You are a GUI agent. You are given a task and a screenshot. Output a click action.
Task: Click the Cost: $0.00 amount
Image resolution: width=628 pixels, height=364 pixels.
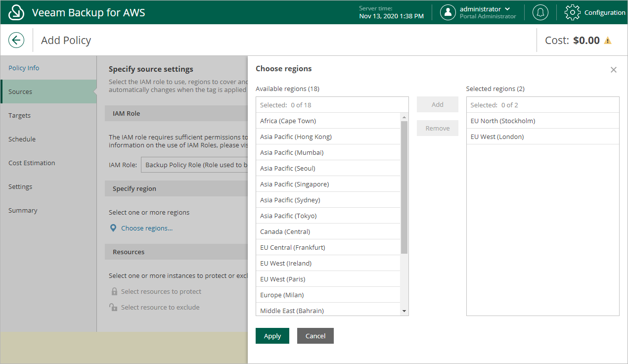[573, 41]
